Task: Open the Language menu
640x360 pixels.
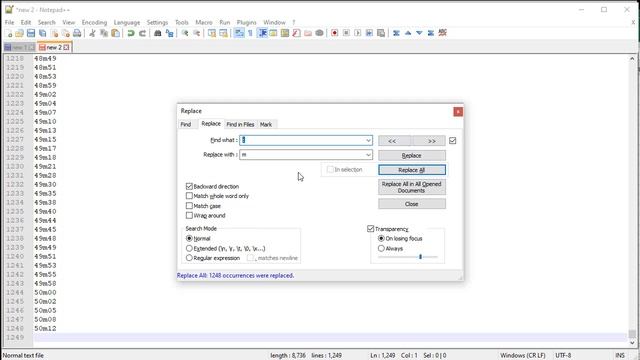Action: pos(127,22)
